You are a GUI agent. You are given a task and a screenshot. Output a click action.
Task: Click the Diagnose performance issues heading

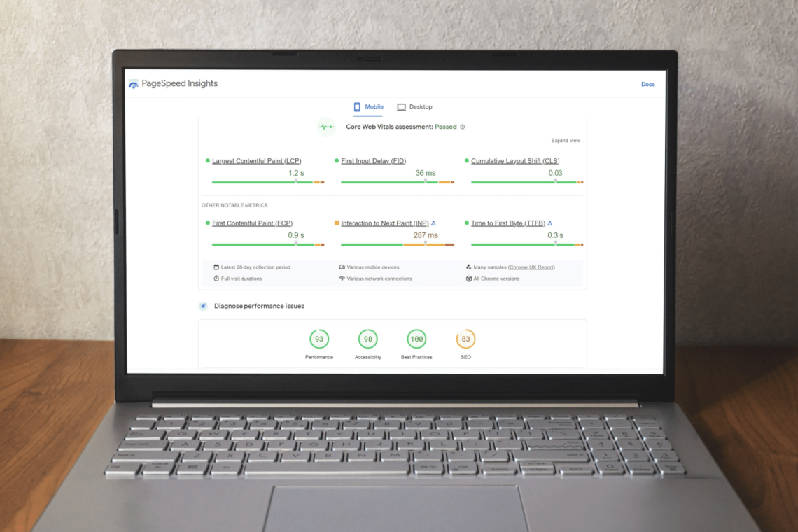[259, 306]
